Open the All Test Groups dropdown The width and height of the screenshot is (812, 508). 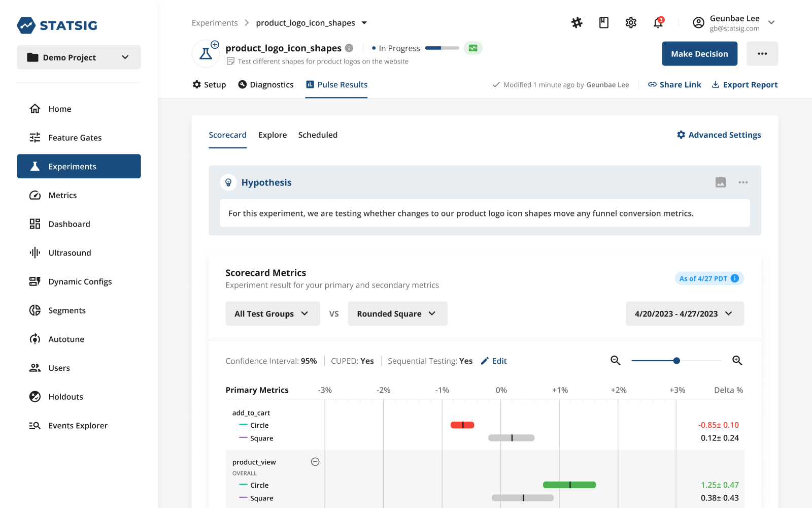[x=273, y=313]
